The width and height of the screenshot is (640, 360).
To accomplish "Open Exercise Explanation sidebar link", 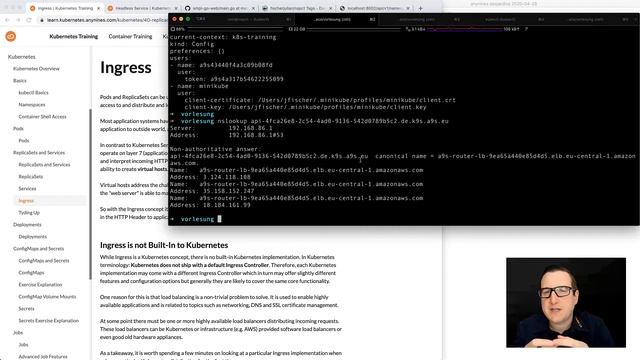I will tap(40, 284).
